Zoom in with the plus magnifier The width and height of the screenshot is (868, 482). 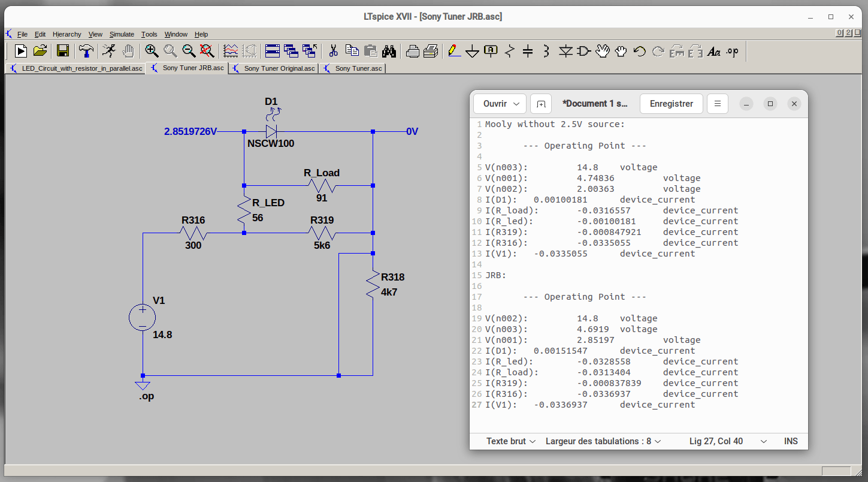point(152,51)
